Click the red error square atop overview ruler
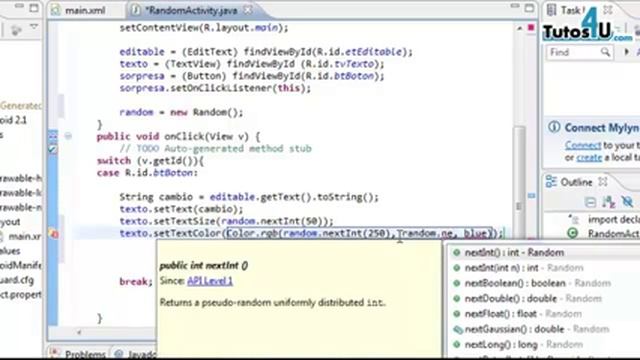 pos(531,28)
